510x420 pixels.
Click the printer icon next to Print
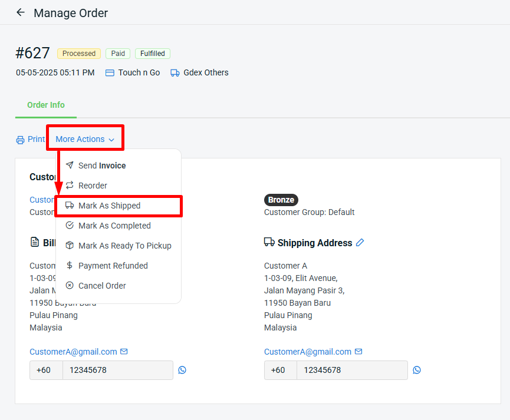click(x=21, y=140)
